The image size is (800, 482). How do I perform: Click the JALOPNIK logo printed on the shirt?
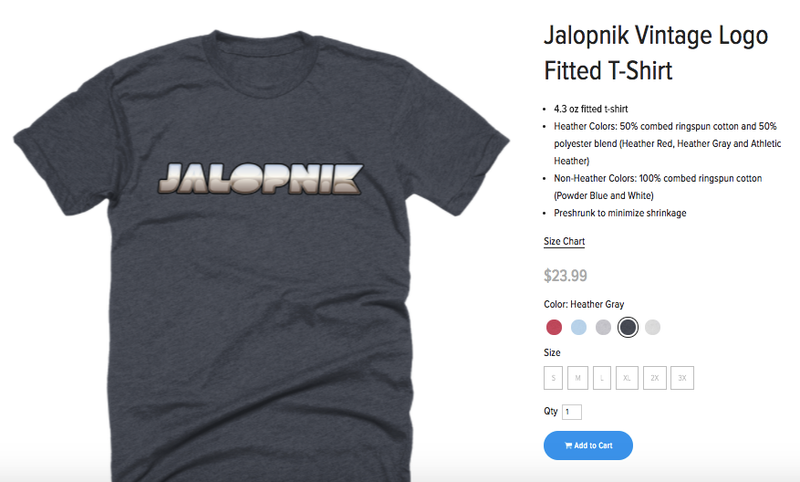pos(260,179)
